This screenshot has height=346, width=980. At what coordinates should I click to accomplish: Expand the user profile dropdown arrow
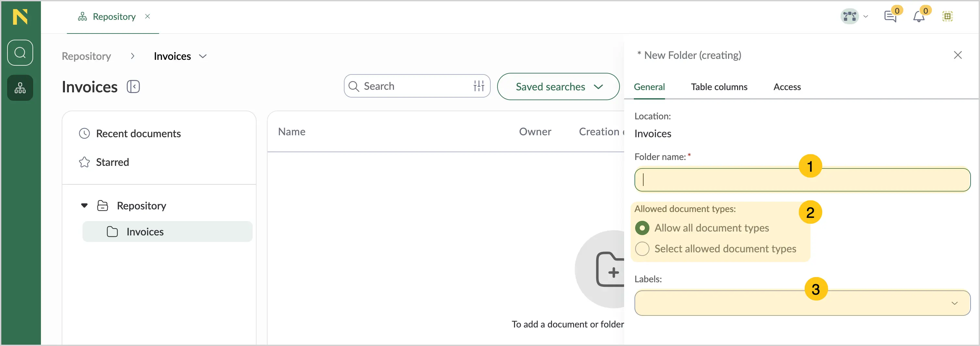[x=866, y=16]
